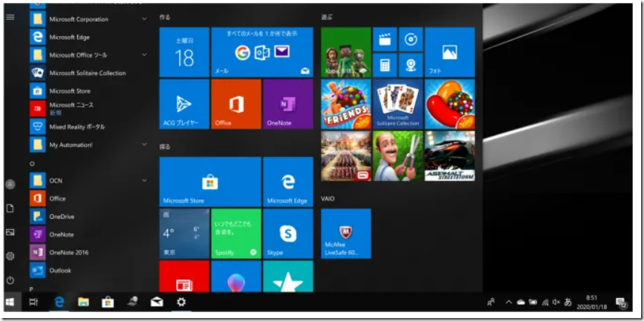Open OneNote in the app list
Screen dimensions: 644x321
[x=89, y=234]
